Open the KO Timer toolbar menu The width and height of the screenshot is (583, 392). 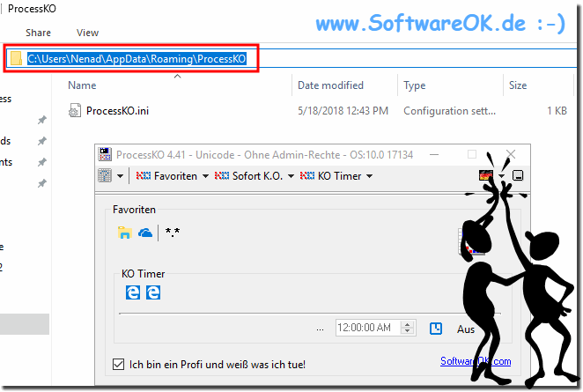(x=330, y=176)
